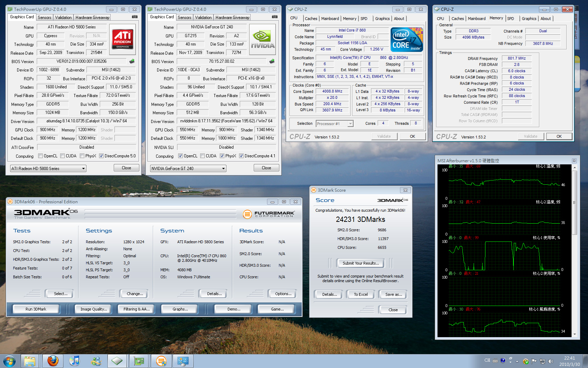Viewport: 588px width, 368px height.
Task: Click Graphs... button in 3DMark06
Action: [180, 309]
